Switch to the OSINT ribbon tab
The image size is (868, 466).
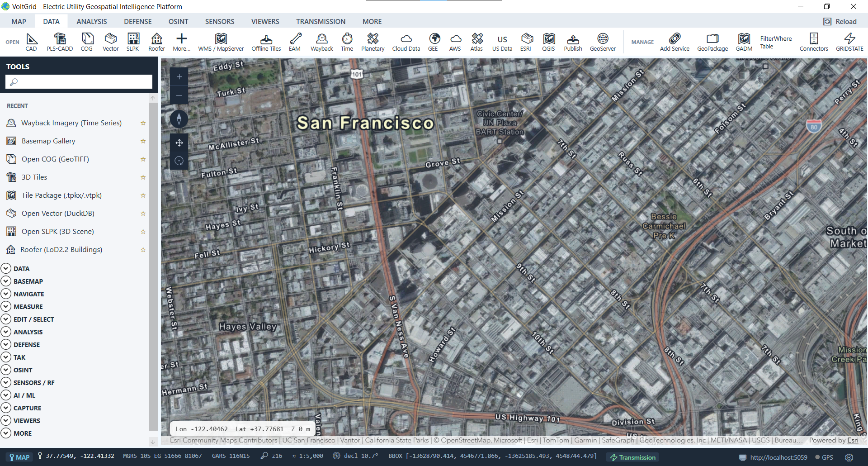pos(179,21)
